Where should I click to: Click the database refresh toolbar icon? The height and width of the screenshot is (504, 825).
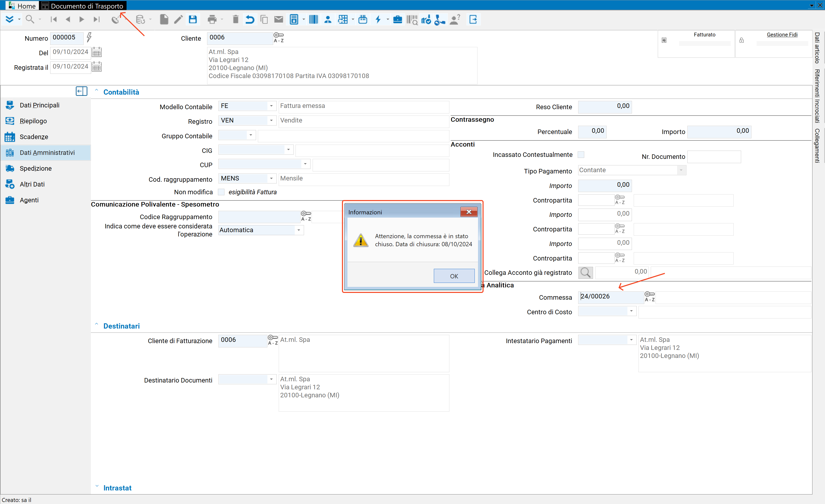(141, 19)
